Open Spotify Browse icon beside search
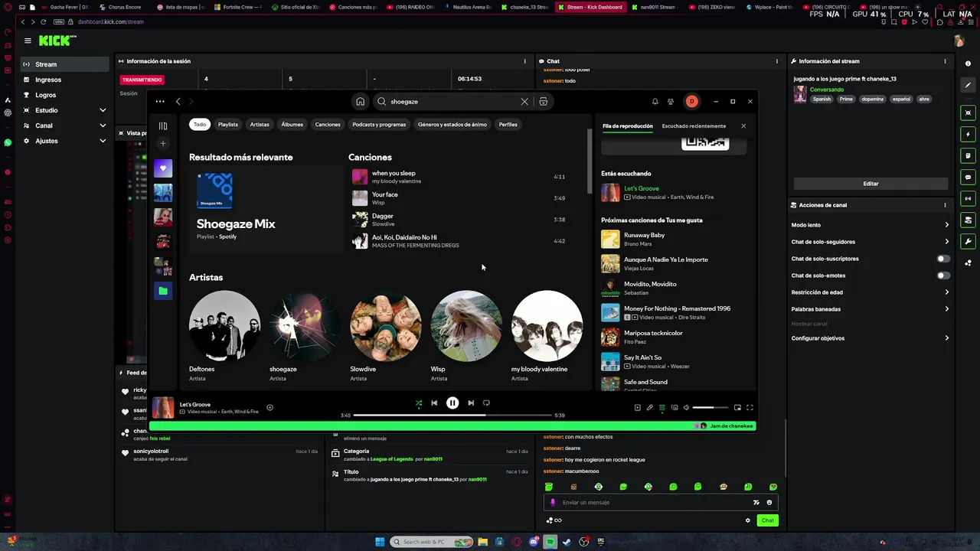 tap(544, 101)
